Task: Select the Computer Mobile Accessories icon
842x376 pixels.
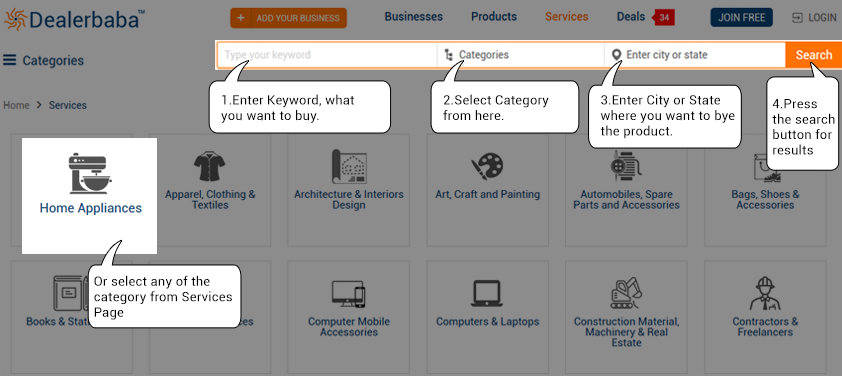Action: [x=349, y=294]
